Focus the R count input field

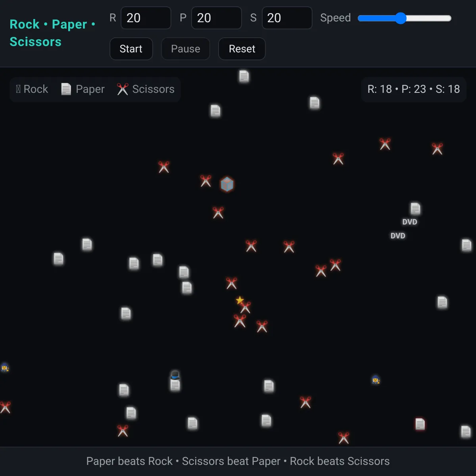point(146,18)
